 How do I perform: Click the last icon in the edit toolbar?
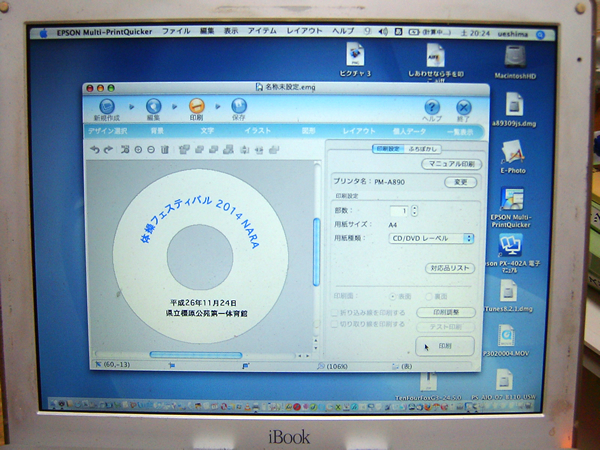(x=274, y=150)
